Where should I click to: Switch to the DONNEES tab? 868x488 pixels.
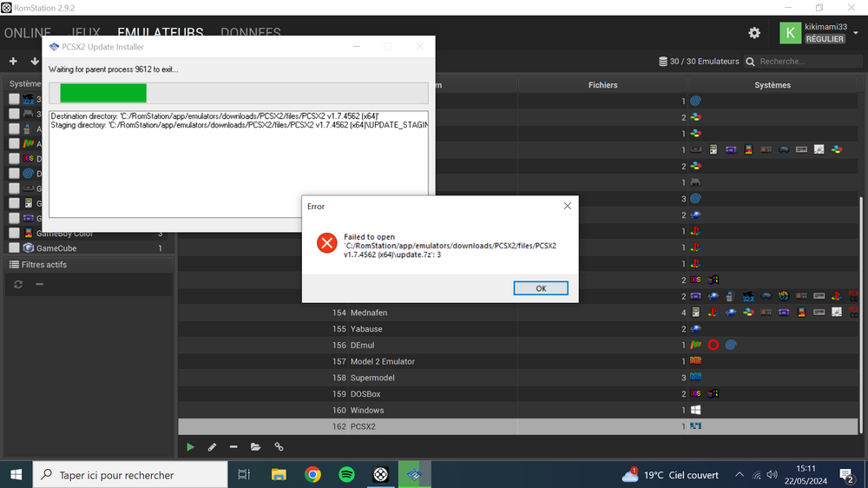pos(250,33)
